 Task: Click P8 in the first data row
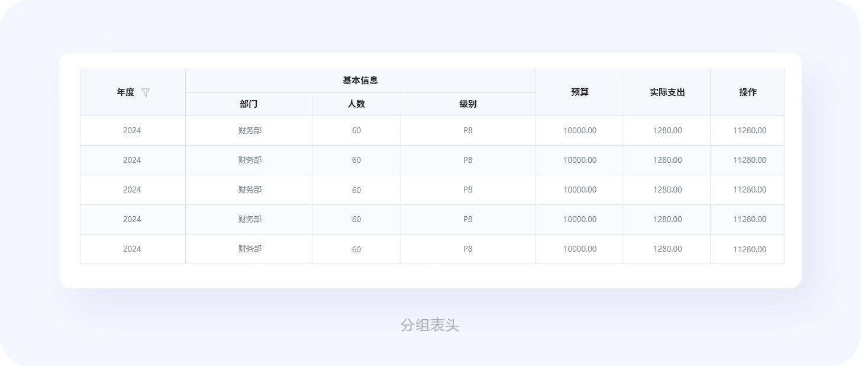coord(468,130)
